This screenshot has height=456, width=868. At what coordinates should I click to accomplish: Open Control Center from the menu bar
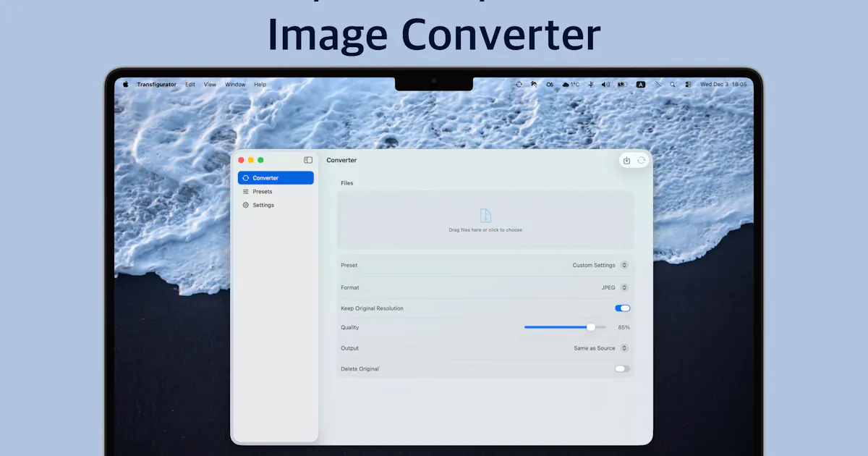pyautogui.click(x=688, y=85)
